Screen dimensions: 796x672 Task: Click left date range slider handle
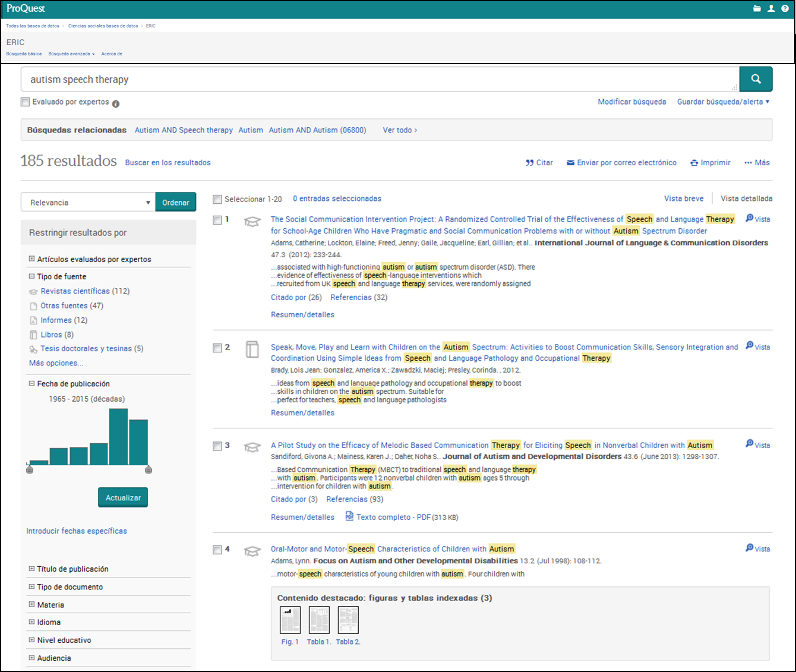tap(30, 469)
